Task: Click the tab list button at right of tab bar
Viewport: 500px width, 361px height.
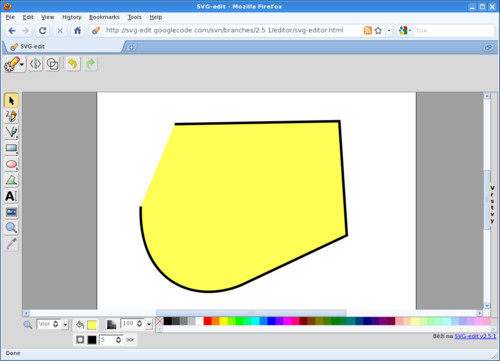Action: pyautogui.click(x=488, y=47)
